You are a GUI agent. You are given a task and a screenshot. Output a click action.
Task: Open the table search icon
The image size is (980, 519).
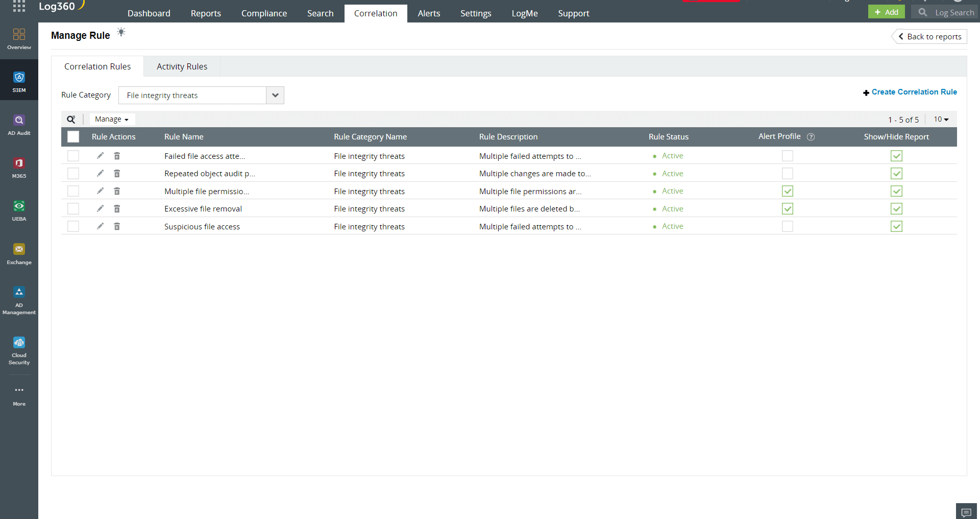pyautogui.click(x=71, y=119)
